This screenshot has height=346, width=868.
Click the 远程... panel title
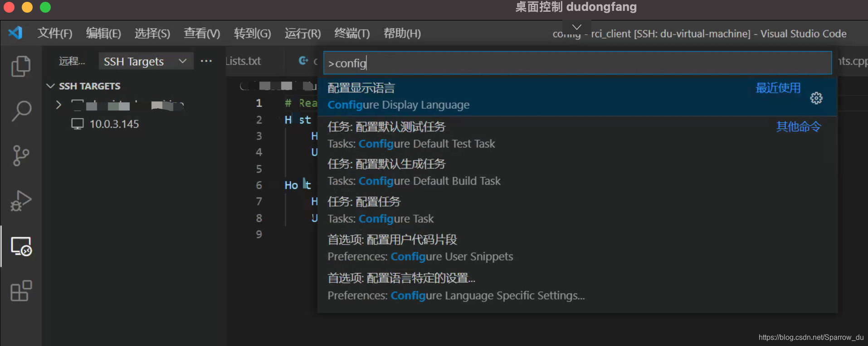[72, 61]
